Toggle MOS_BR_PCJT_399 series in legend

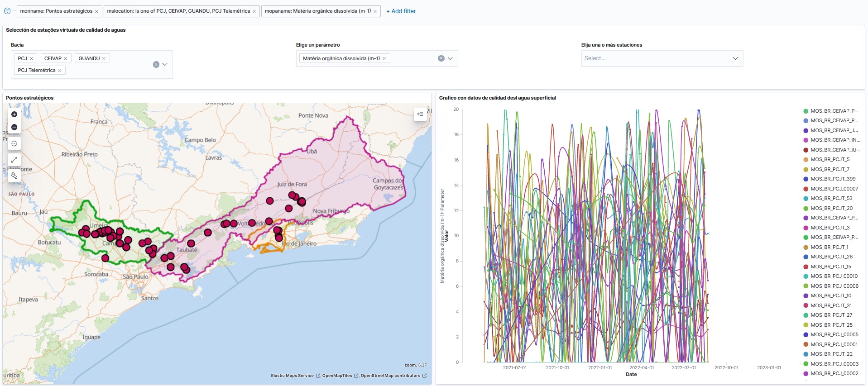point(833,179)
